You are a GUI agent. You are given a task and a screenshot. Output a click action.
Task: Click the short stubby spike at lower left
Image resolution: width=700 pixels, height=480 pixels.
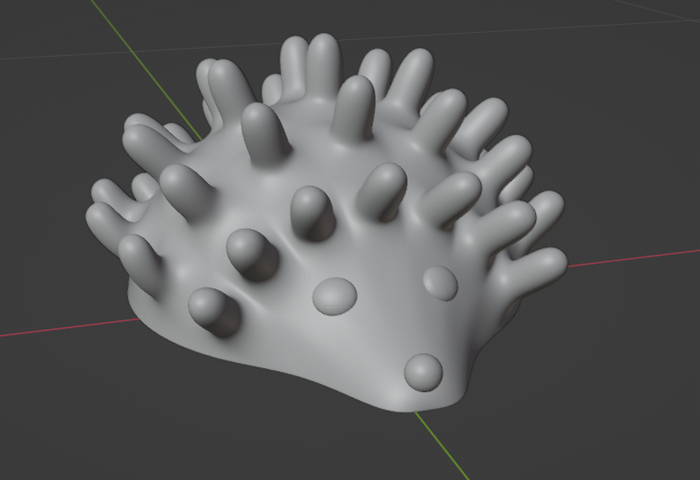[214, 312]
